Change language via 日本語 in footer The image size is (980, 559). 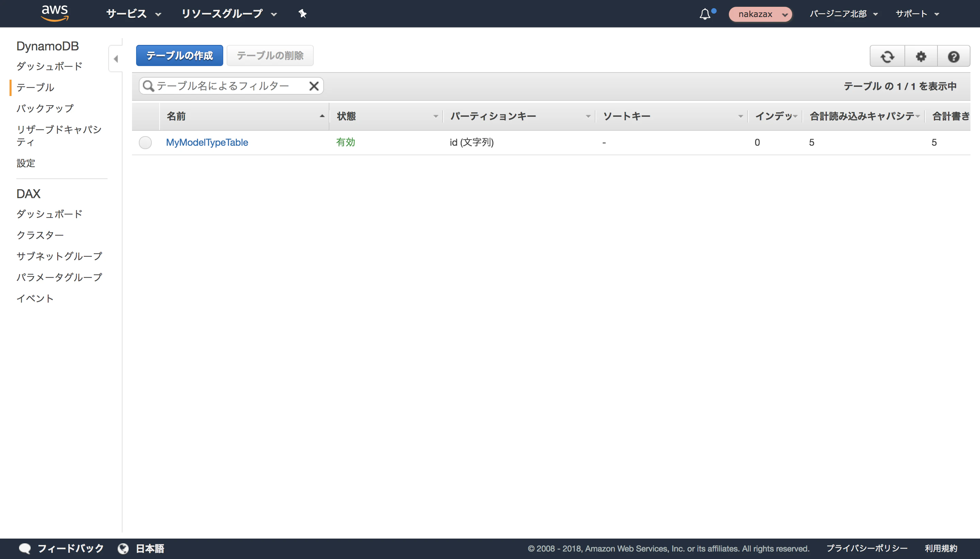pyautogui.click(x=150, y=548)
